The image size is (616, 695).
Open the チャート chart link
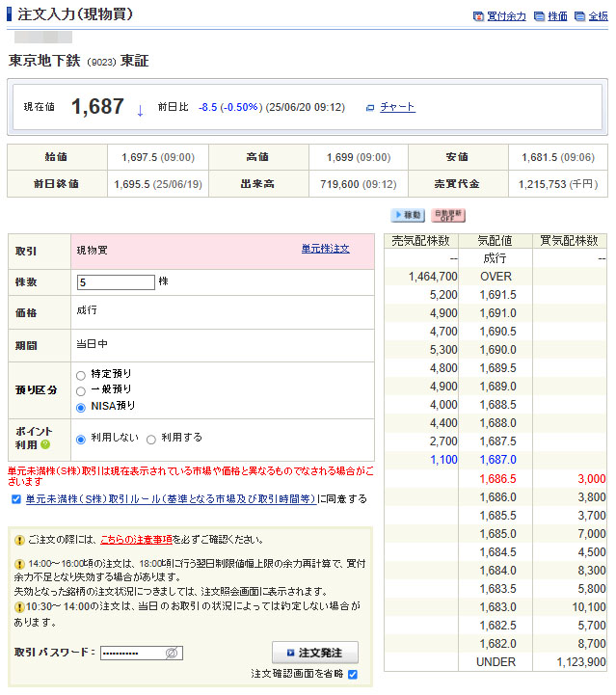396,107
